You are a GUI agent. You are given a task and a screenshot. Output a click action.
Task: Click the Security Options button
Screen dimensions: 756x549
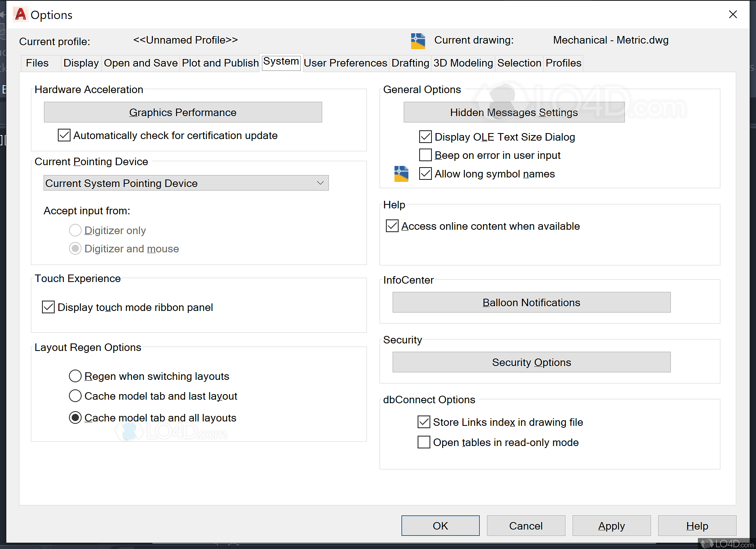(x=531, y=362)
